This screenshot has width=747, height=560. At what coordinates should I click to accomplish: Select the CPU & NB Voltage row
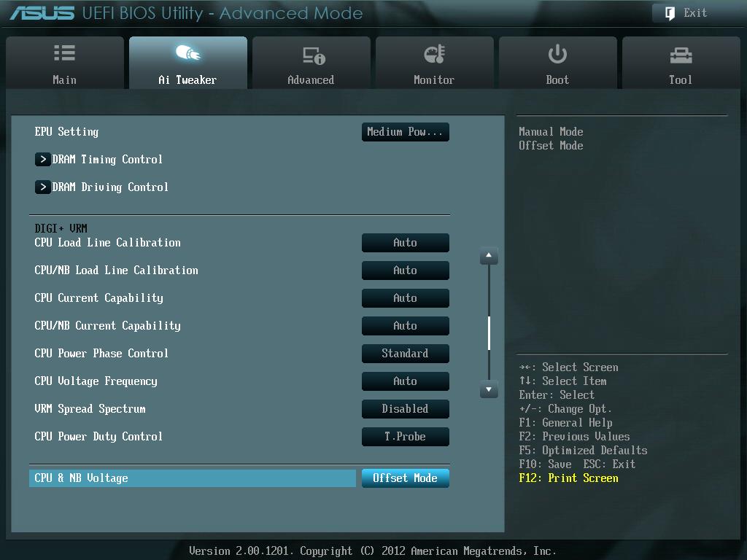(193, 478)
